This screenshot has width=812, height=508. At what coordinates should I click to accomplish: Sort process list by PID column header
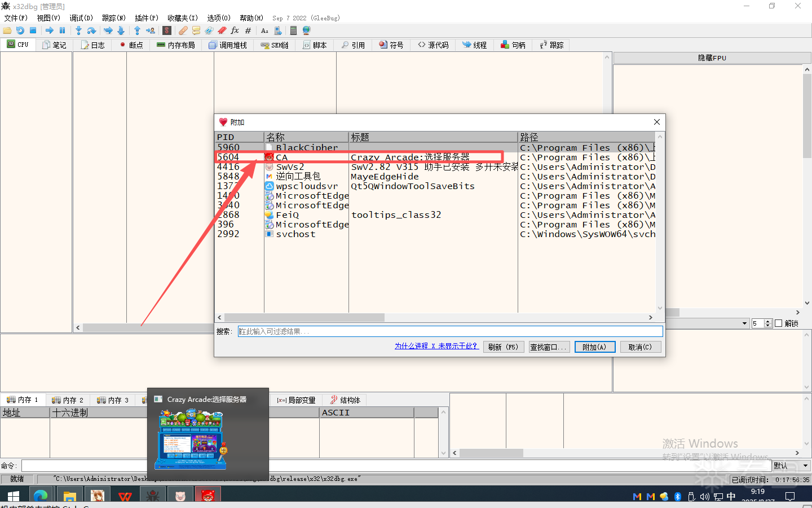[x=240, y=137]
